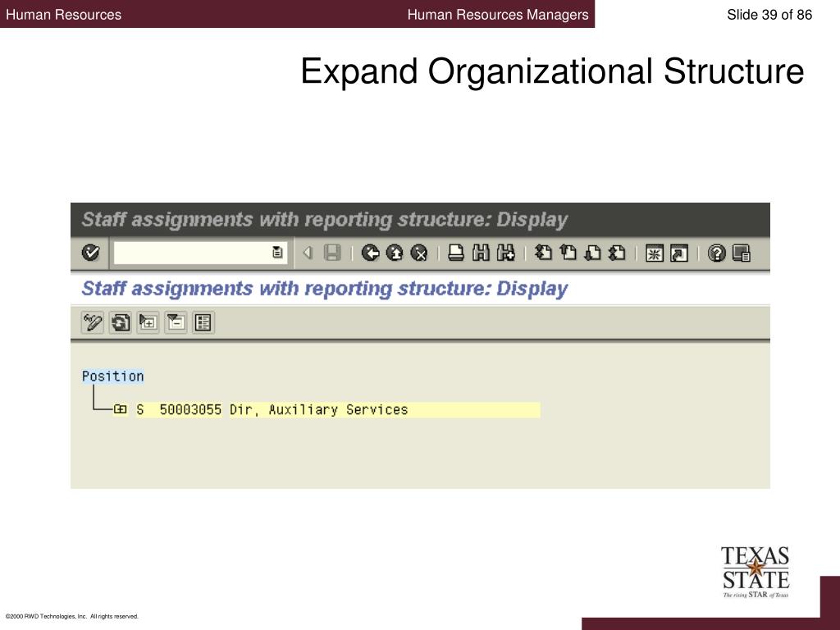Go to Next Page icon
The image size is (840, 630).
(592, 253)
